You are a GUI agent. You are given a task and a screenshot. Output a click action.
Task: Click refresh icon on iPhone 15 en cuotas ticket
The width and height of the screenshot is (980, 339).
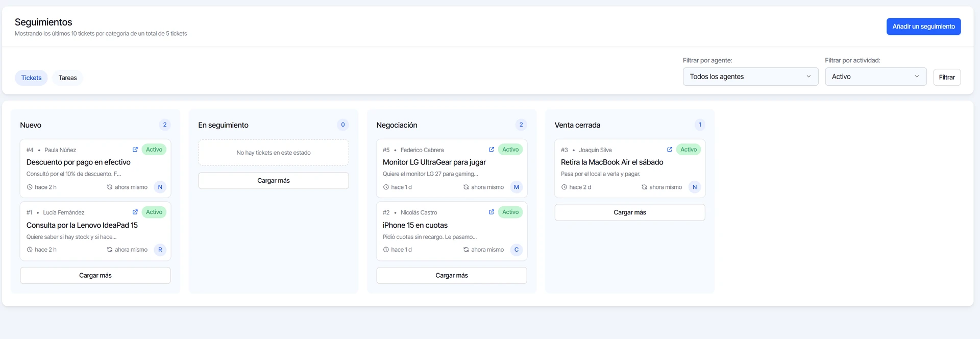click(466, 250)
